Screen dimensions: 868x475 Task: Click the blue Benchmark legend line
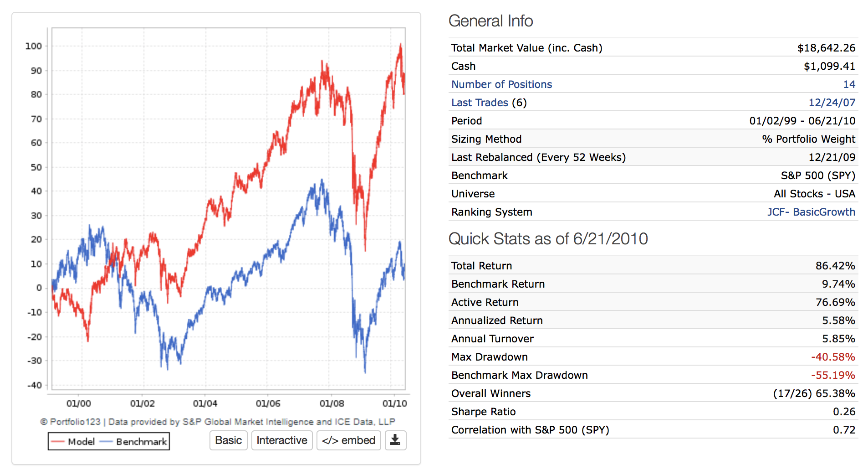pyautogui.click(x=106, y=441)
